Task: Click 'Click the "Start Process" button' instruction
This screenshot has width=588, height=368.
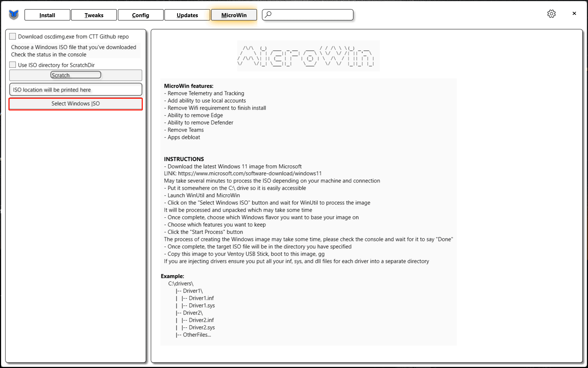Action: pos(204,232)
